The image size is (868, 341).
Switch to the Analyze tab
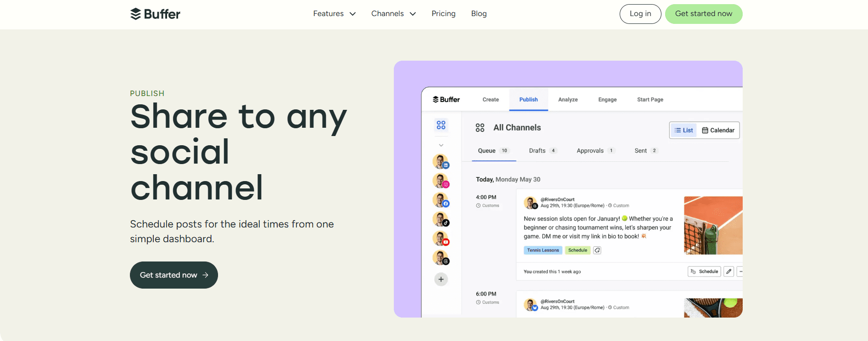[x=568, y=99]
